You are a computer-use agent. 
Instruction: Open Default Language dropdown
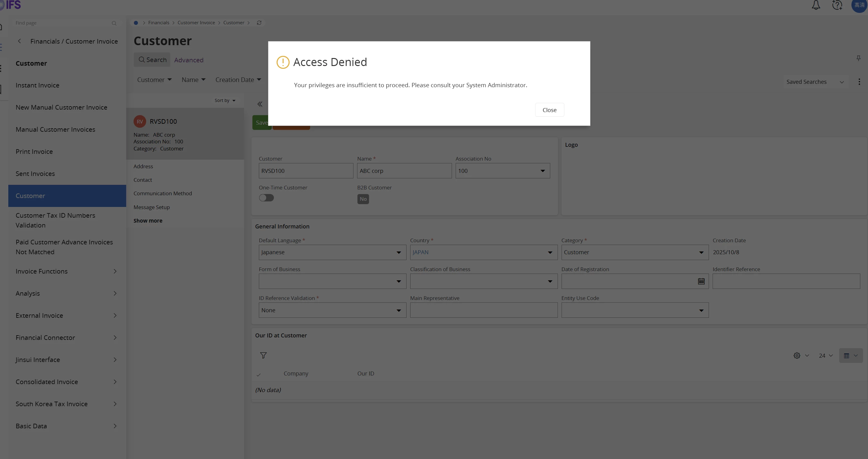point(398,252)
